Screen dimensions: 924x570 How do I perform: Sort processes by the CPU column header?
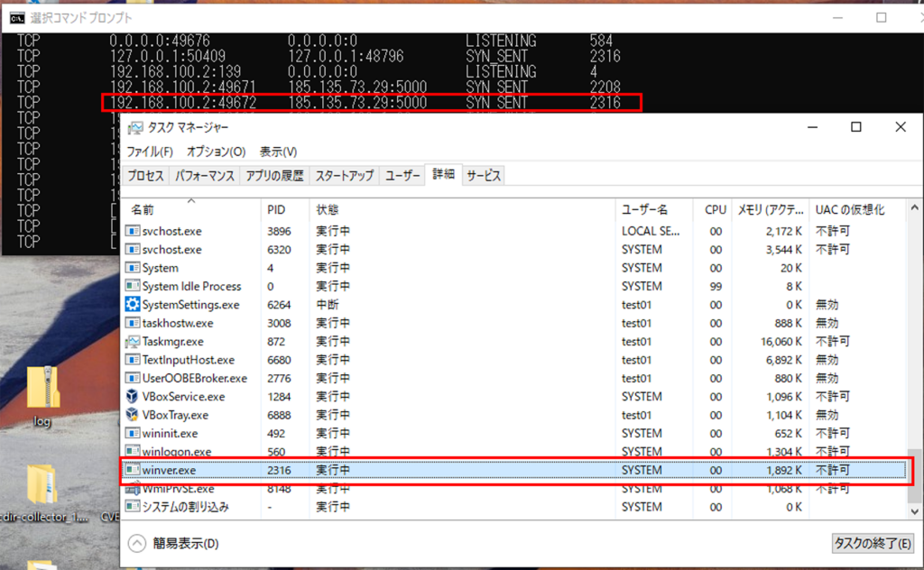714,208
